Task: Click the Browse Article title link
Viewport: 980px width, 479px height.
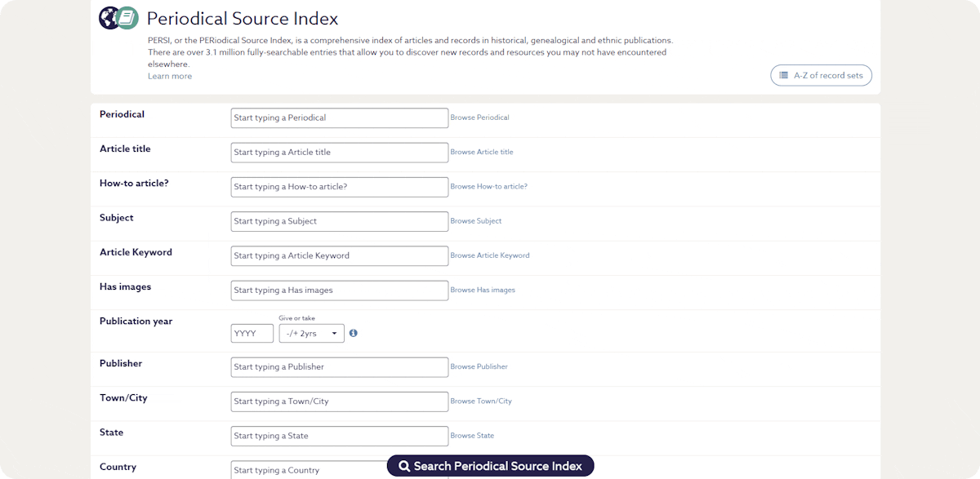Action: pos(482,152)
